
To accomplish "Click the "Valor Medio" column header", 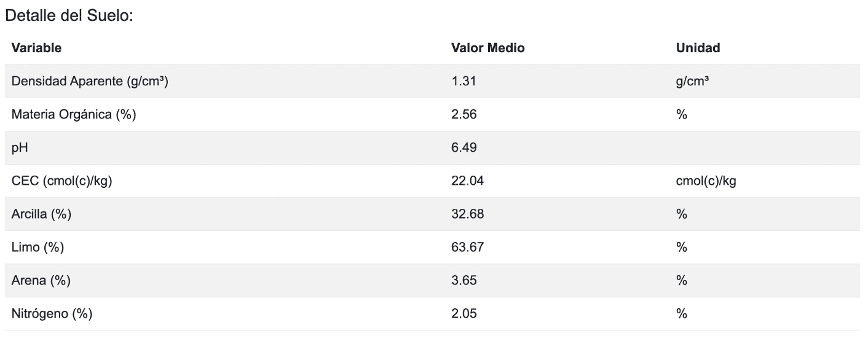I will coord(487,48).
